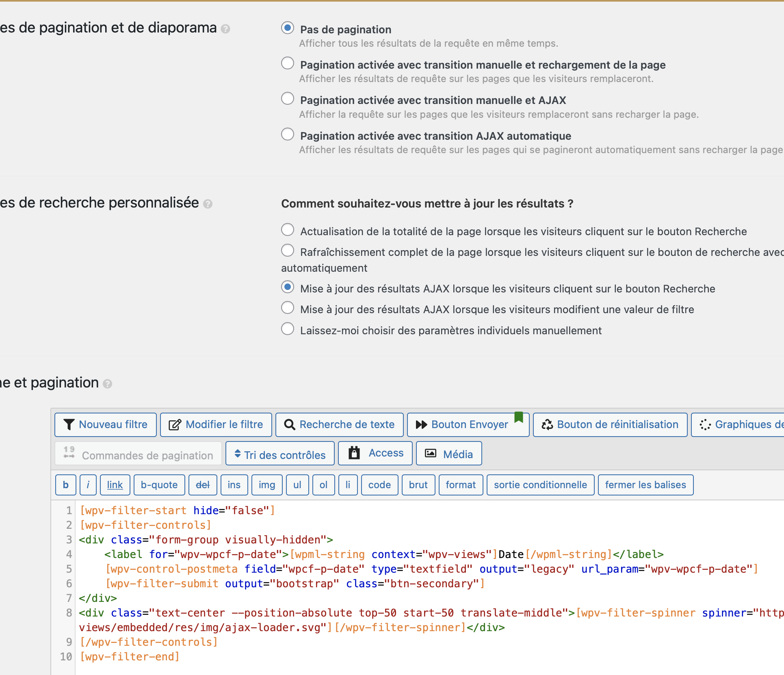This screenshot has width=784, height=675.
Task: Open help icon next to 'et pagination' heading
Action: [107, 384]
